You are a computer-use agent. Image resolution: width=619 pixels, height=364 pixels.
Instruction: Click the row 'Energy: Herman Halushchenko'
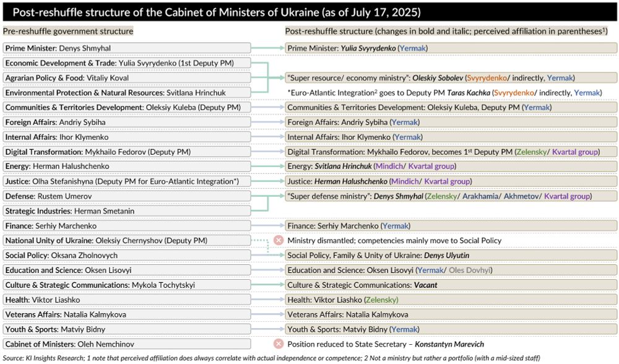[x=127, y=167]
